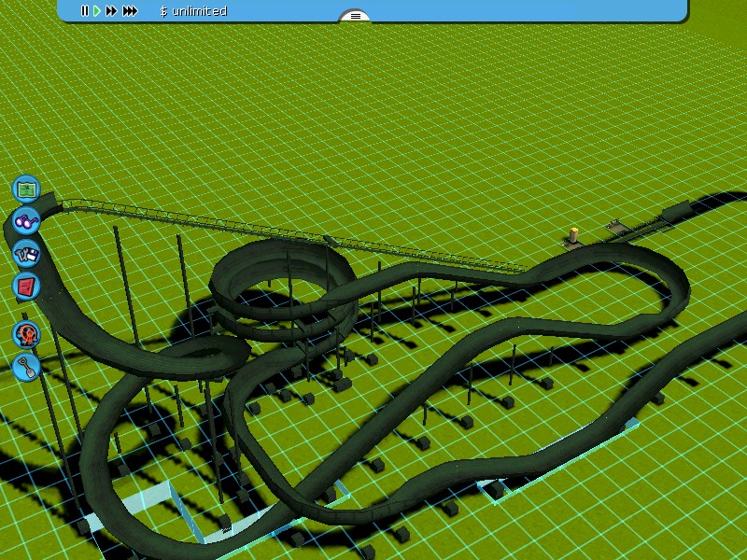Click the "$ unlimited" money display
This screenshot has height=560, width=747.
(x=193, y=11)
